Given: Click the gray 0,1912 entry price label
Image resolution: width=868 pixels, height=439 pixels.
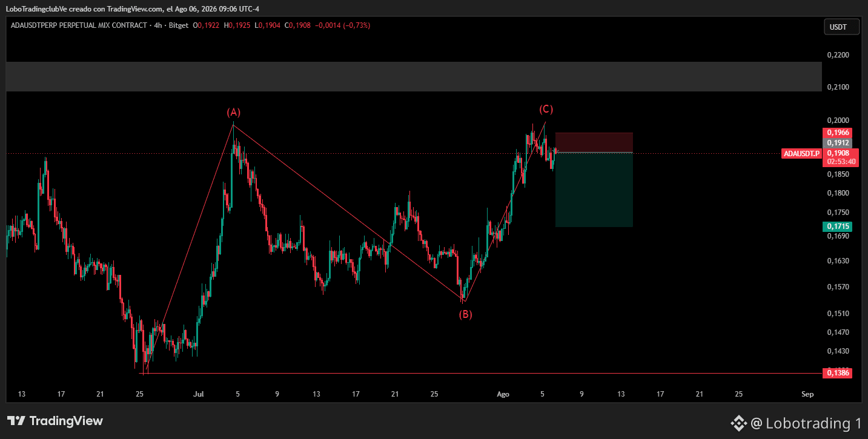Looking at the screenshot, I should click(x=838, y=143).
